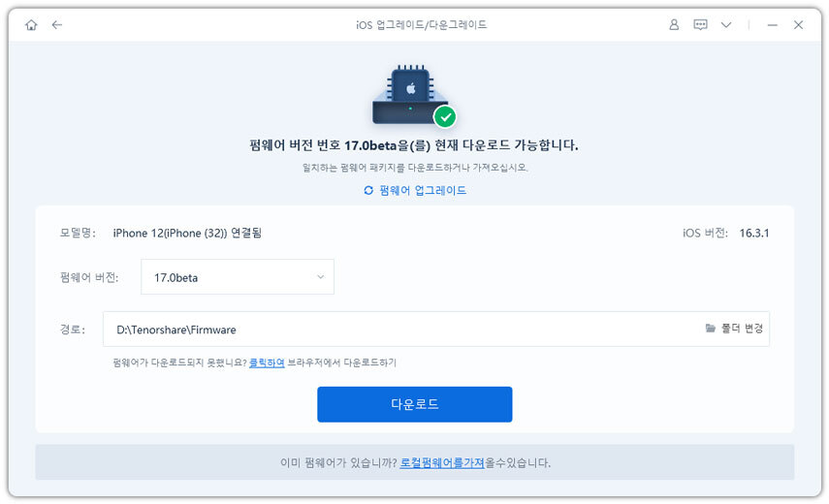This screenshot has width=829, height=504.
Task: Click the blue 다운로드 button
Action: point(415,404)
